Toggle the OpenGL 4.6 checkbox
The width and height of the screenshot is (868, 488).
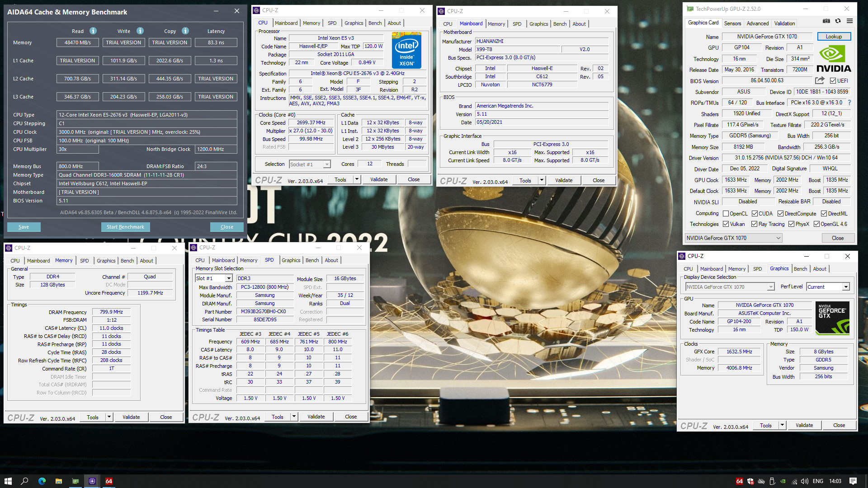point(816,224)
